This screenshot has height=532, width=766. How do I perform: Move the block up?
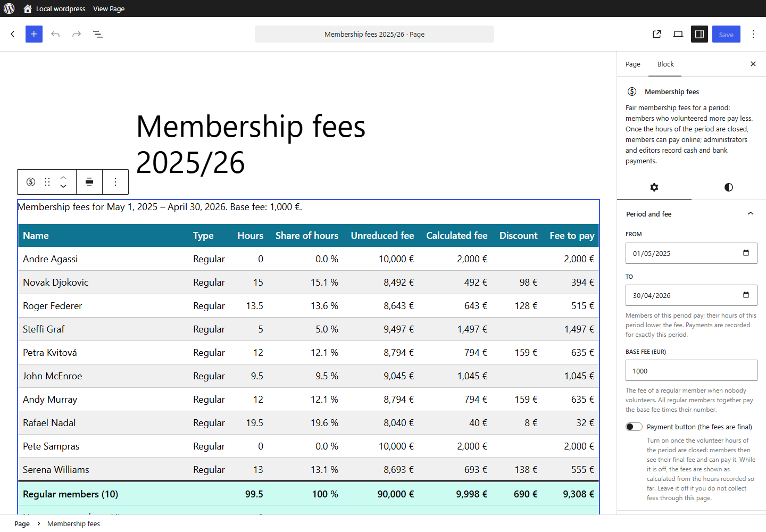tap(63, 177)
